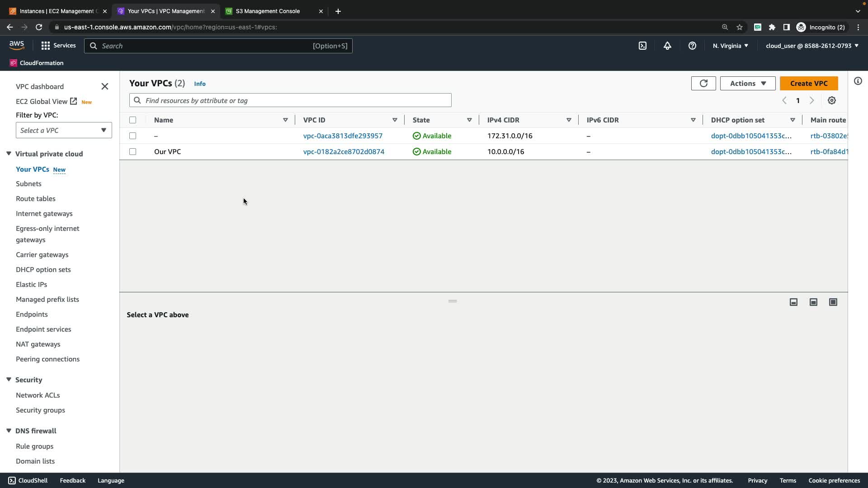Image resolution: width=868 pixels, height=488 pixels.
Task: Select the Our VPC row checkbox
Action: click(132, 151)
